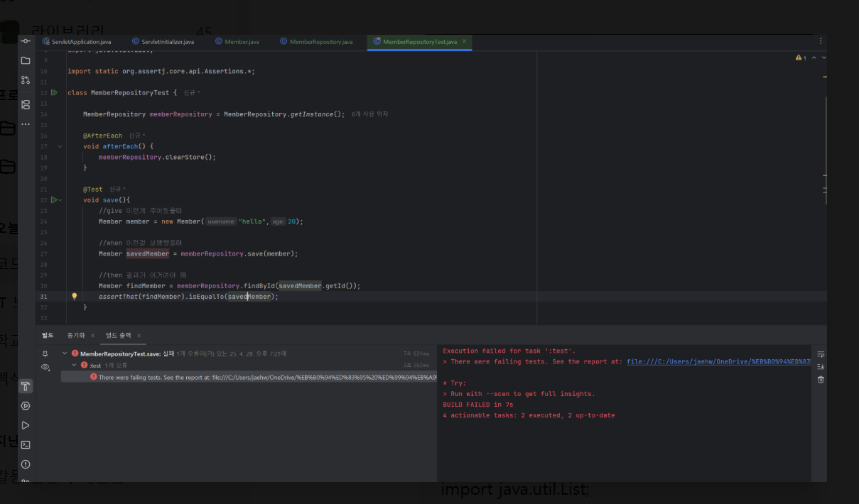Click the 3초 262ms duration value
This screenshot has height=504, width=859.
[x=416, y=365]
